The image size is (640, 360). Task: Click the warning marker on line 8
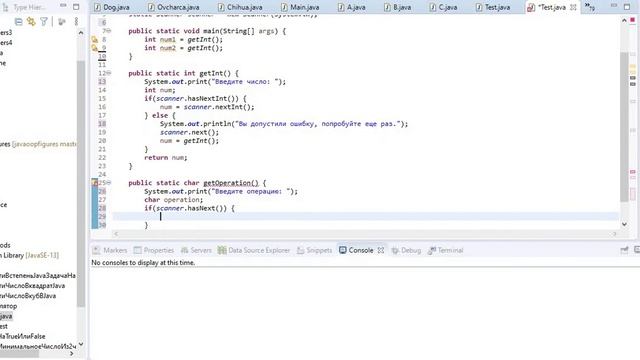pos(95,40)
